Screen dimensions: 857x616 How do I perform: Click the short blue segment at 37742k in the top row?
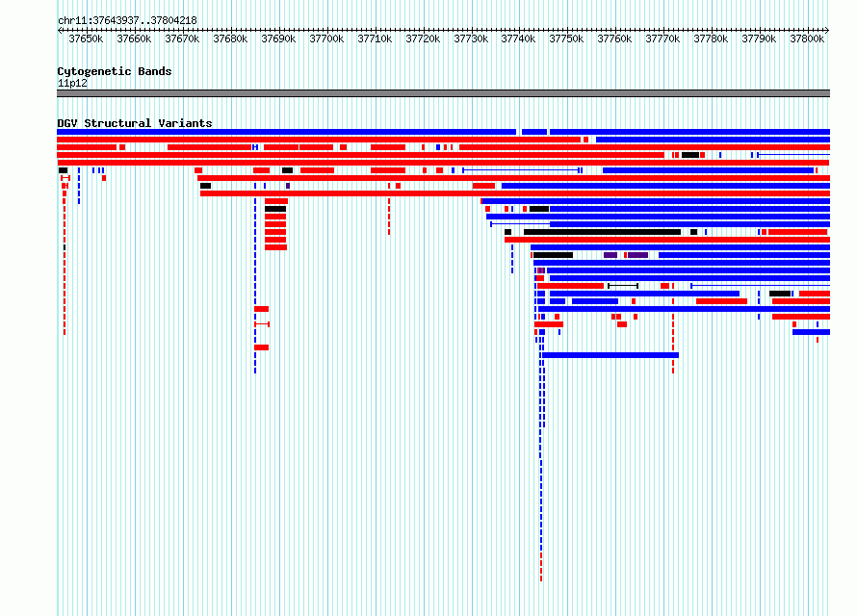click(534, 132)
